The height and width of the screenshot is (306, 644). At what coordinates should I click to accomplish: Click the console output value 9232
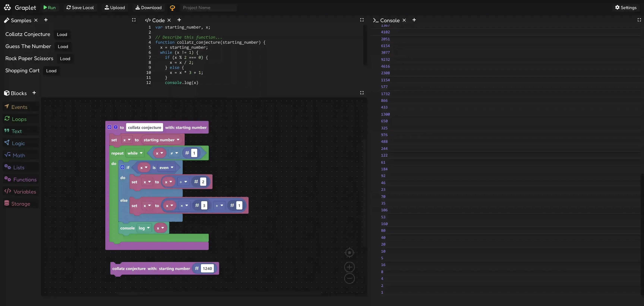coord(385,60)
